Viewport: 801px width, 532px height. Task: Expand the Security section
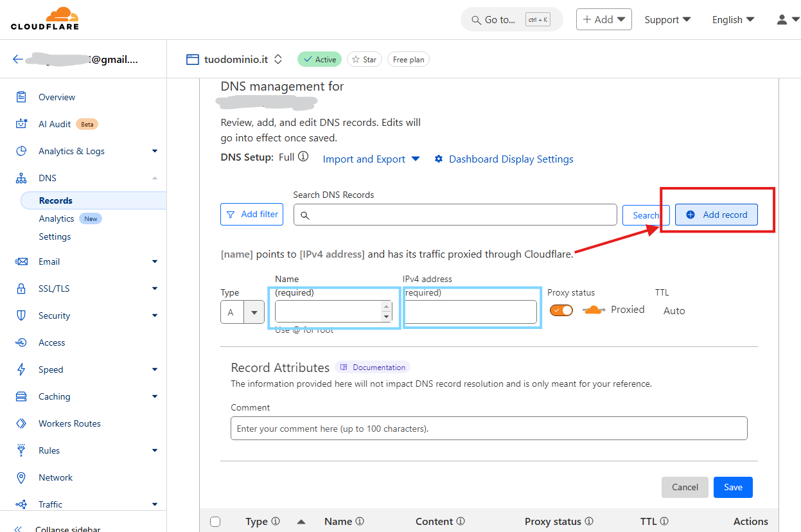tap(154, 315)
